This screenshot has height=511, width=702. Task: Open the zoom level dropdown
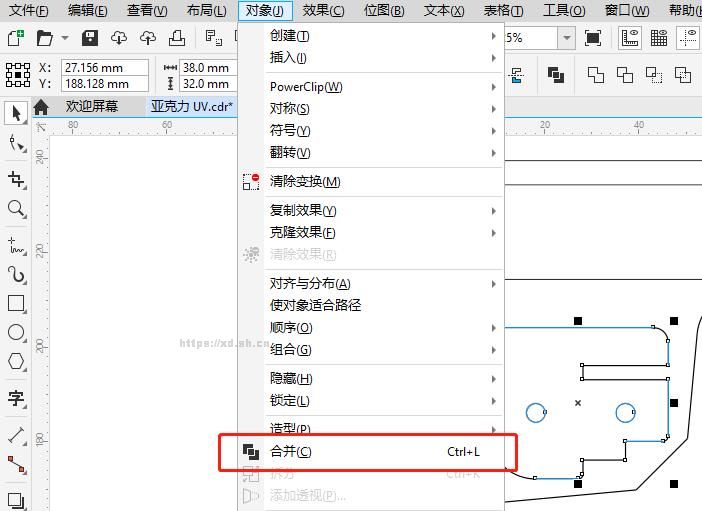[x=567, y=38]
